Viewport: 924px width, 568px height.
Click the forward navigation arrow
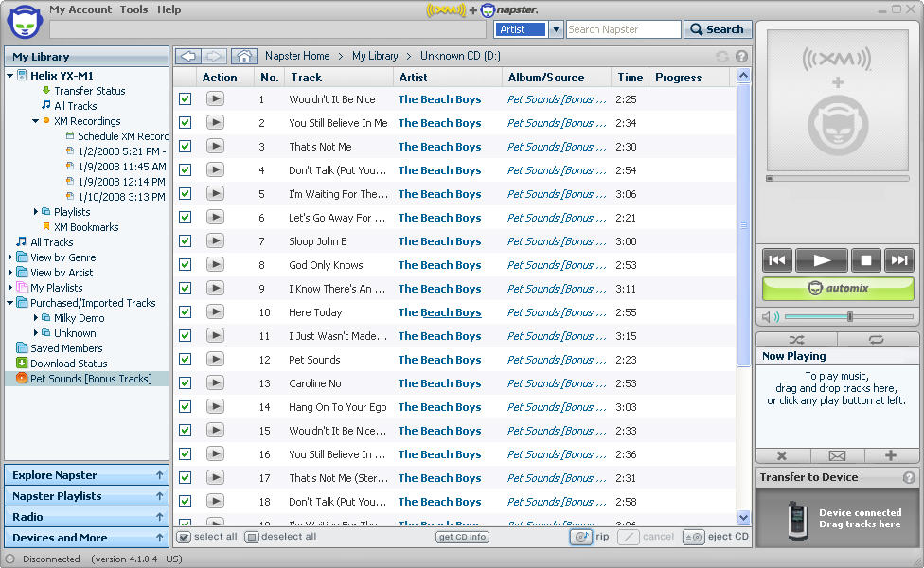point(214,56)
